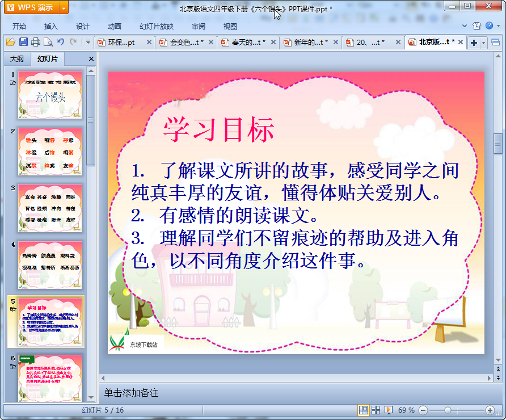
Task: Open the 插入 menu
Action: tap(50, 27)
